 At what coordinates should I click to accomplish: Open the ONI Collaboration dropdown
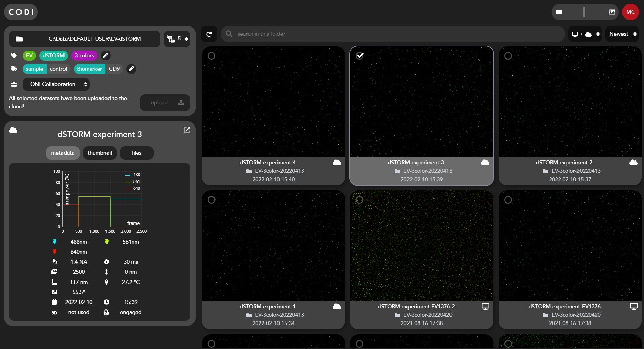[56, 84]
